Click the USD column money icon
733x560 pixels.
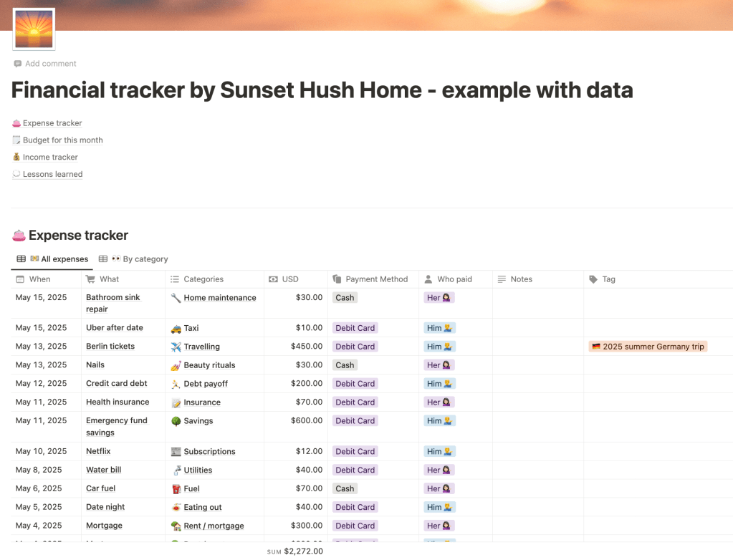(273, 279)
